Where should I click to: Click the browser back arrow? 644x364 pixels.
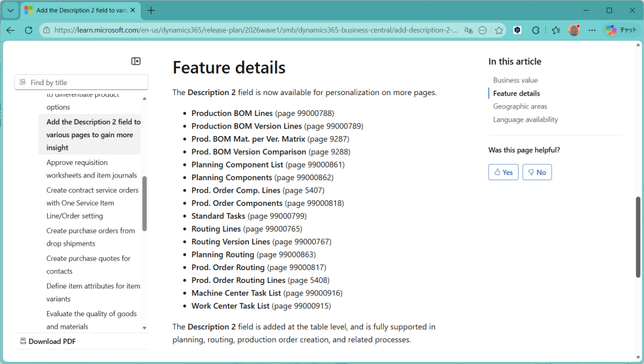tap(11, 30)
